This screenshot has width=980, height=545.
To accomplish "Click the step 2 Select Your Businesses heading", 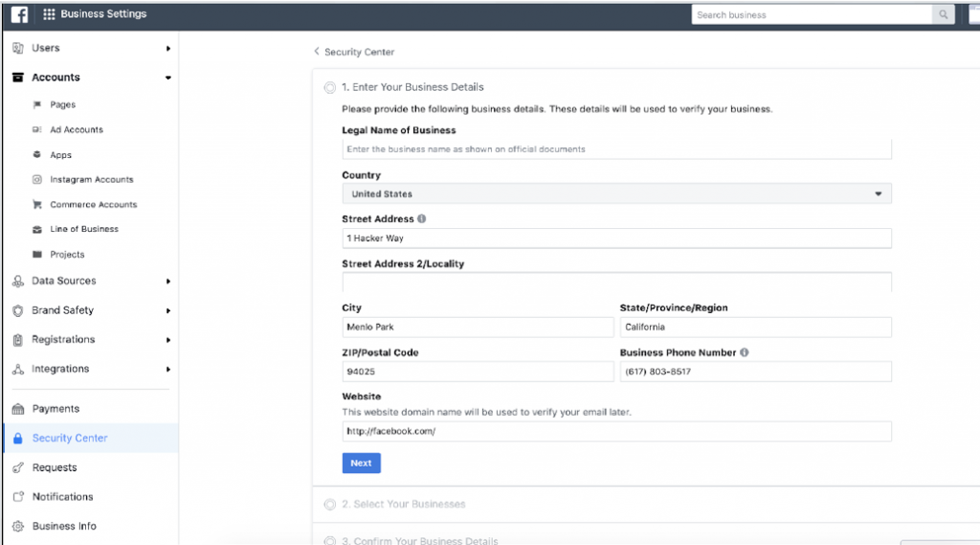I will coord(404,505).
